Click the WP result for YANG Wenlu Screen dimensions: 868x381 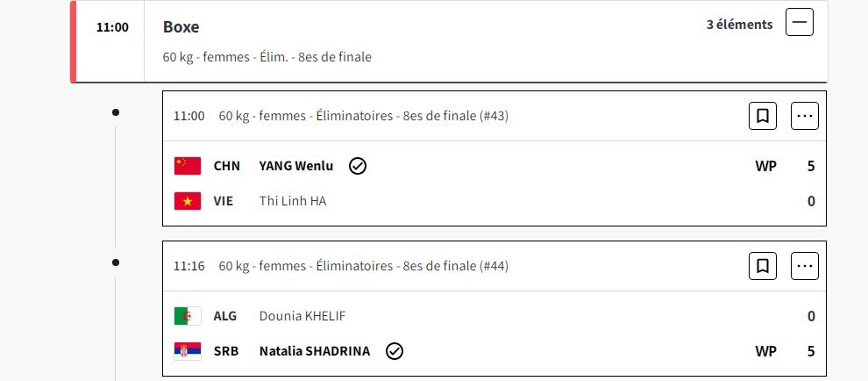765,166
